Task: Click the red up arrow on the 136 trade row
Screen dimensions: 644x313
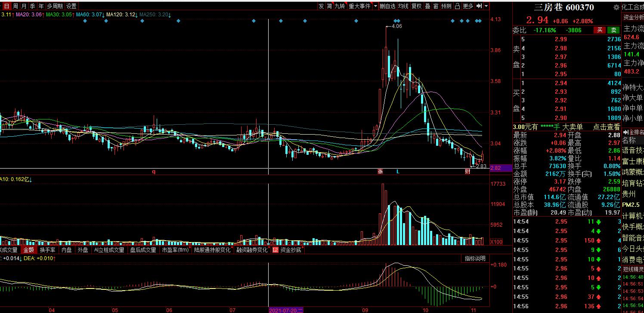Action: [x=598, y=306]
